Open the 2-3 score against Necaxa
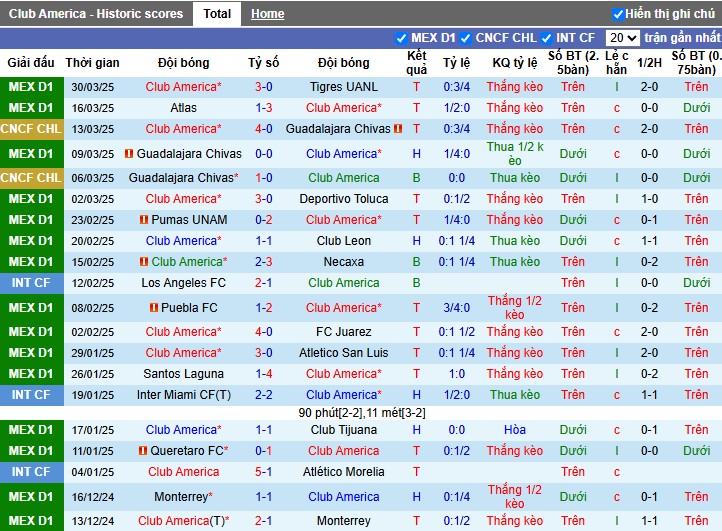Screen dimensions: 722x531 [x=263, y=262]
